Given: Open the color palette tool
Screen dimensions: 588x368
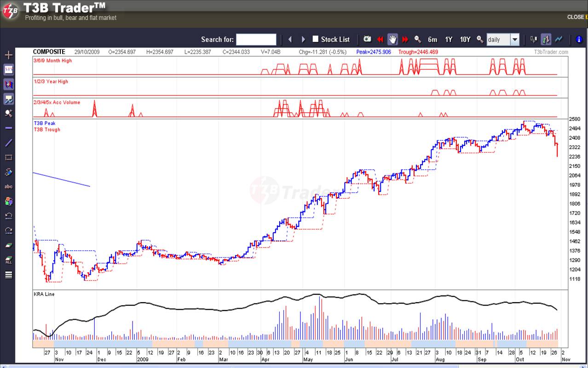Looking at the screenshot, I should tap(8, 201).
